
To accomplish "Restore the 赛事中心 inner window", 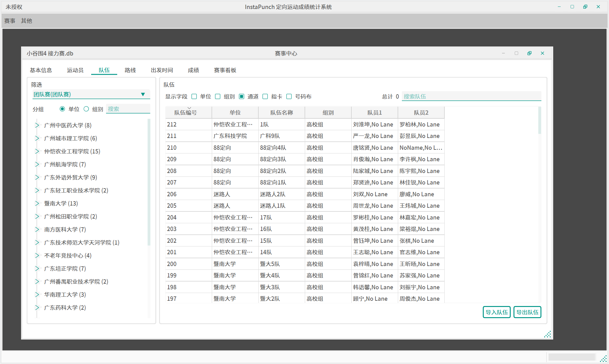I will click(x=529, y=53).
